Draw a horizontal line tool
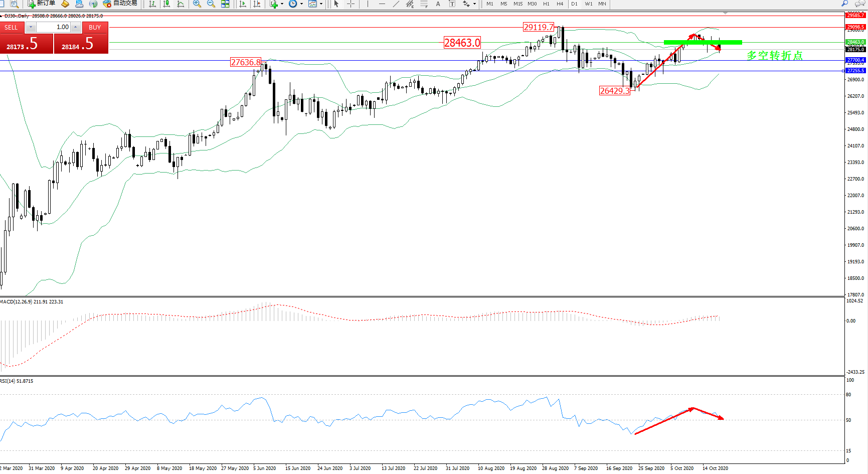The image size is (868, 474). pyautogui.click(x=382, y=4)
